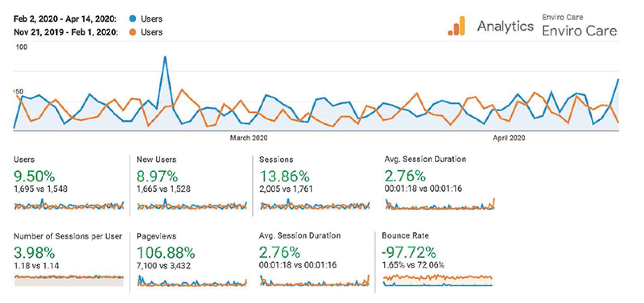
Task: Open the Users sparkline chart
Action: (x=69, y=205)
